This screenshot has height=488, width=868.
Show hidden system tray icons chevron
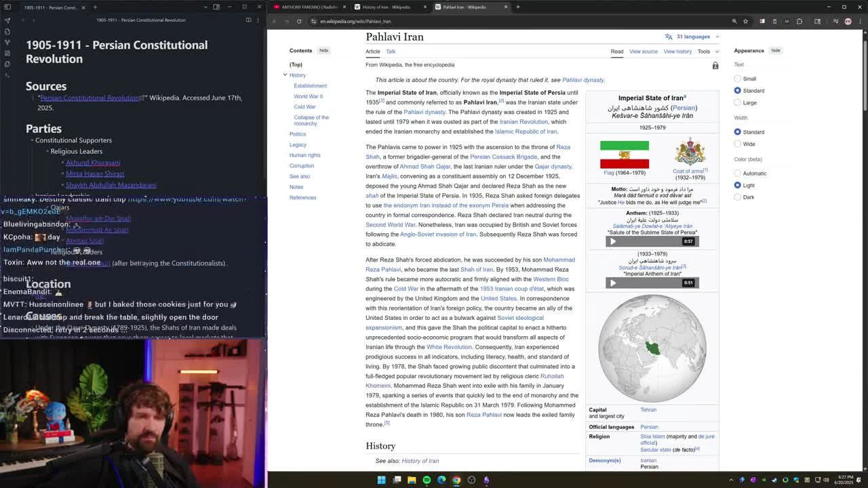point(731,480)
